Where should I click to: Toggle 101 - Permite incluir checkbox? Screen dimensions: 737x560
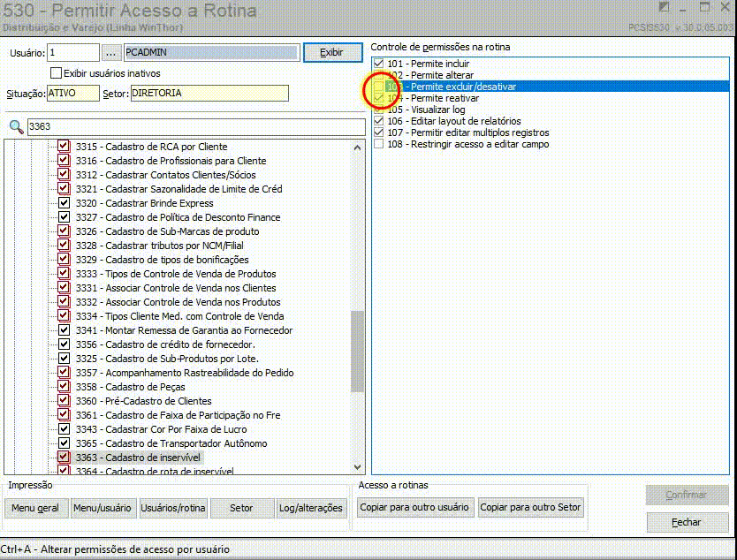click(379, 64)
